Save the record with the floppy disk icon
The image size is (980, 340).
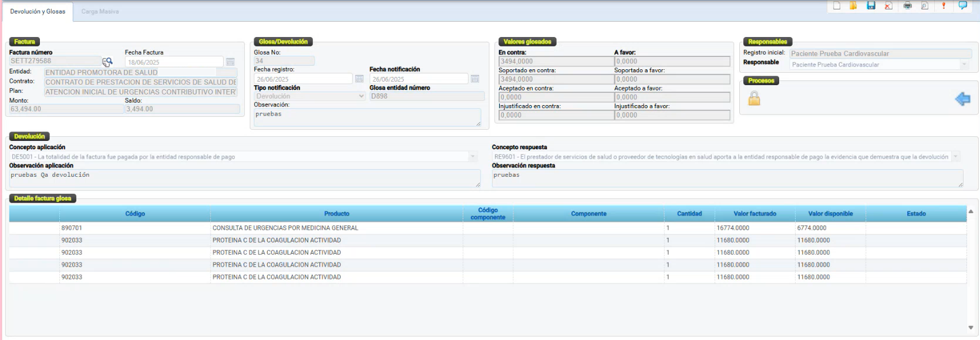(x=871, y=6)
